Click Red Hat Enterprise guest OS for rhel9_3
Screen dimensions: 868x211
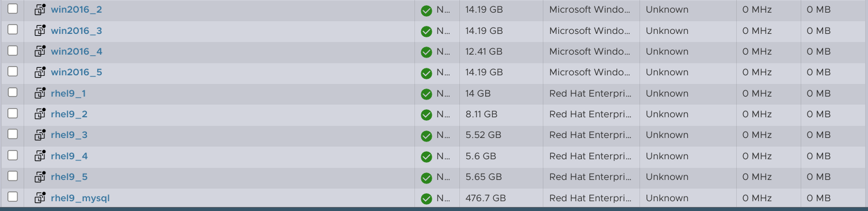(x=591, y=135)
